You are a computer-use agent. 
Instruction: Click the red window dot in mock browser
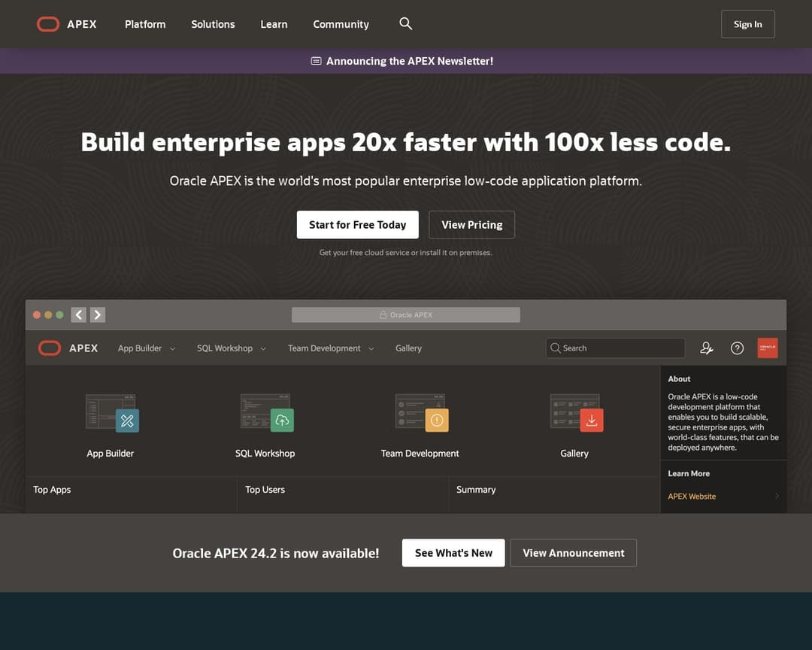[x=37, y=314]
